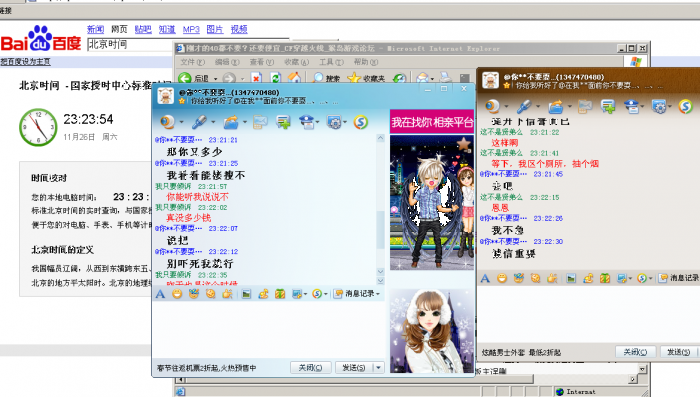Image resolution: width=700 pixels, height=397 pixels.
Task: Click gift box icon in brown chat window
Action: tap(605, 278)
